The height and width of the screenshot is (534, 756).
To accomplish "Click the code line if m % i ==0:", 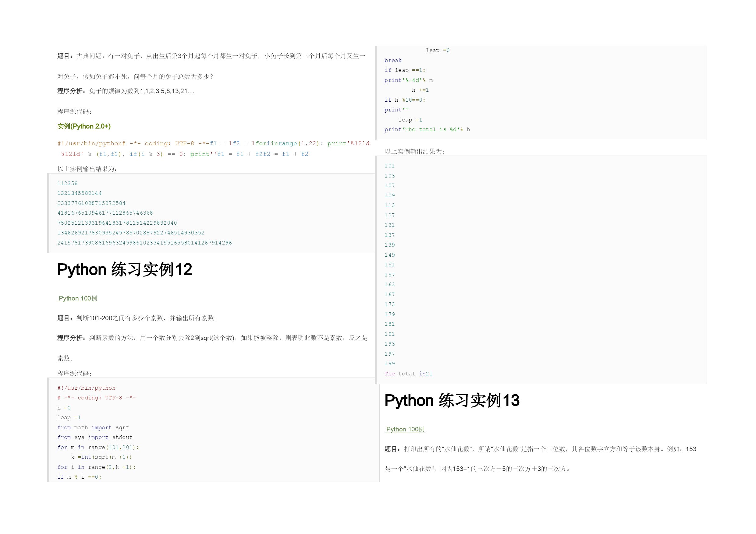I will [x=79, y=477].
